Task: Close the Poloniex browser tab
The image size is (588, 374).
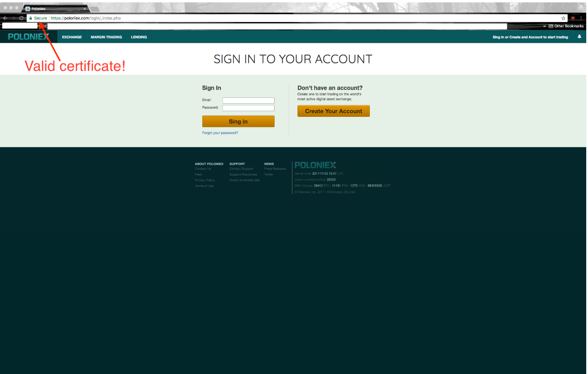Action: pos(85,9)
